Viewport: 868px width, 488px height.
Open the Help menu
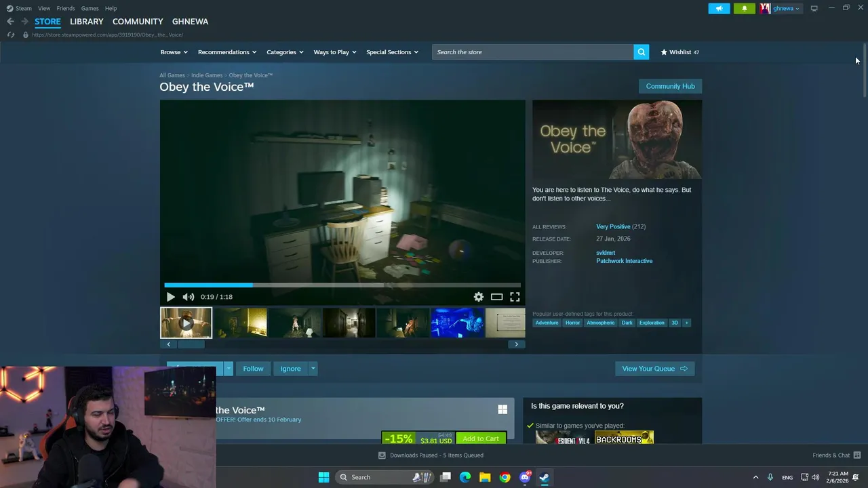(x=111, y=8)
